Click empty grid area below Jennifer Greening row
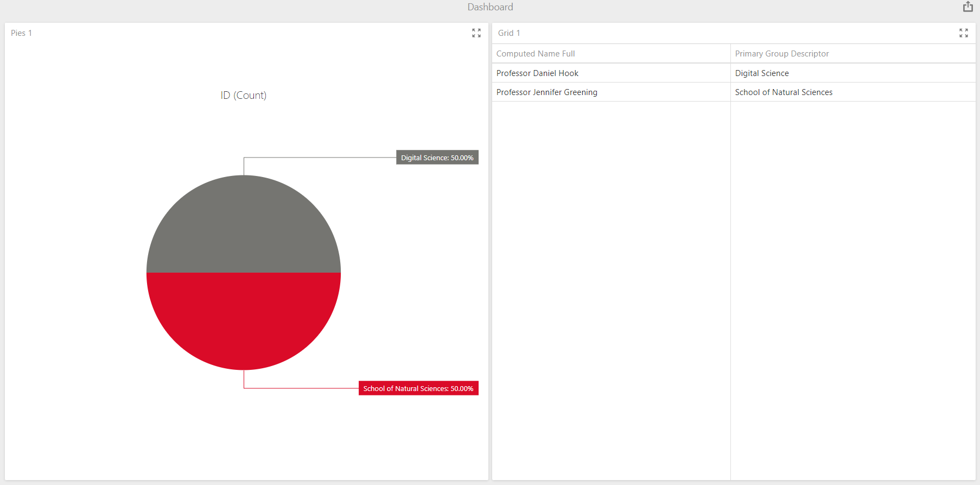 click(610, 272)
